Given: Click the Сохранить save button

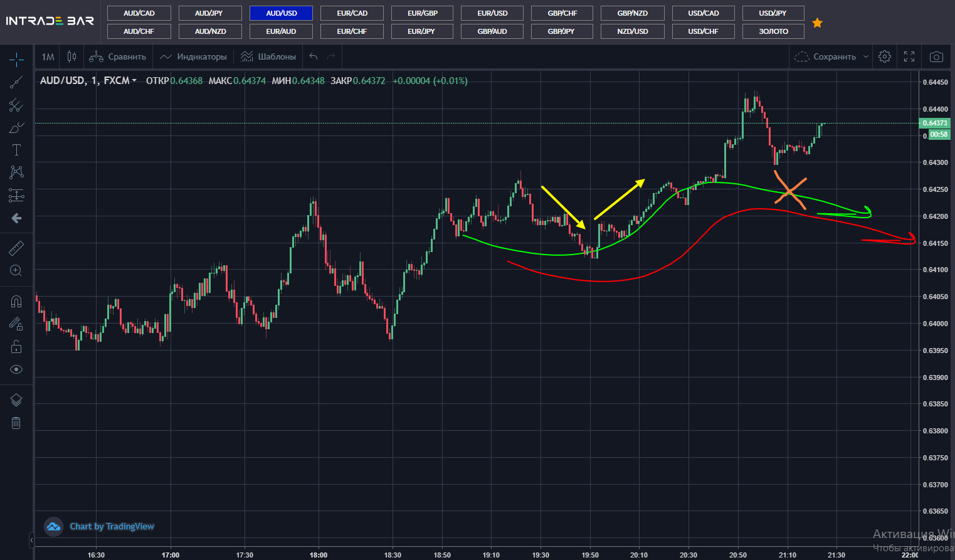Looking at the screenshot, I should click(x=825, y=56).
